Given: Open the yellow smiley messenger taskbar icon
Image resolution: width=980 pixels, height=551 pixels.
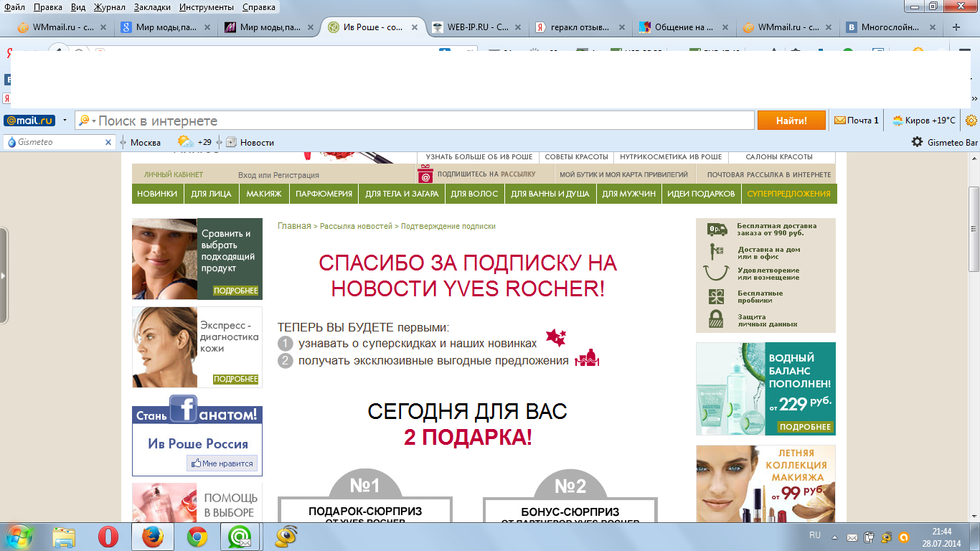Looking at the screenshot, I should pyautogui.click(x=286, y=537).
